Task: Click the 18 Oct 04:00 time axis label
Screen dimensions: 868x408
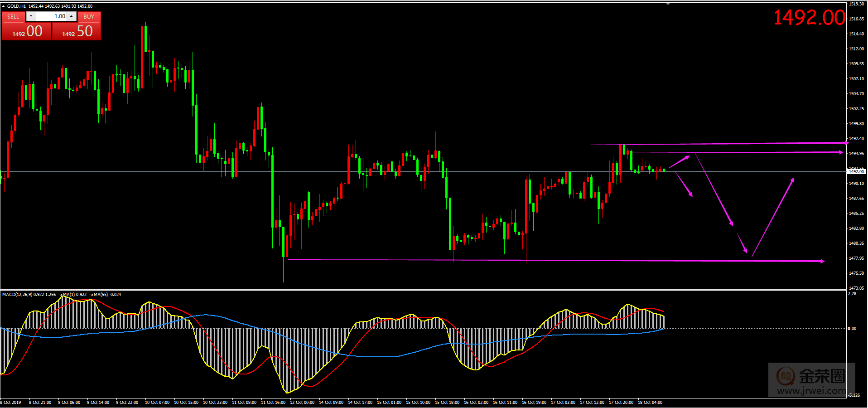Action: click(650, 403)
